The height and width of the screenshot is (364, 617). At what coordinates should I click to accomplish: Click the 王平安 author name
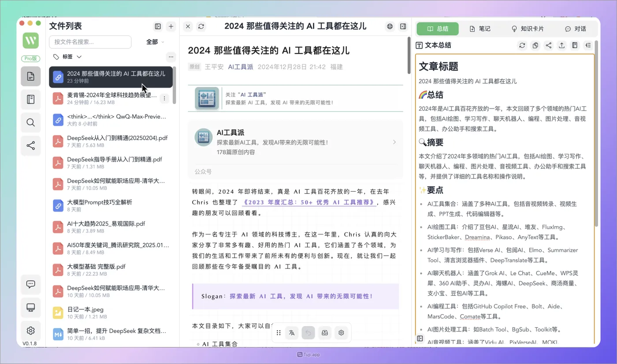pyautogui.click(x=214, y=67)
